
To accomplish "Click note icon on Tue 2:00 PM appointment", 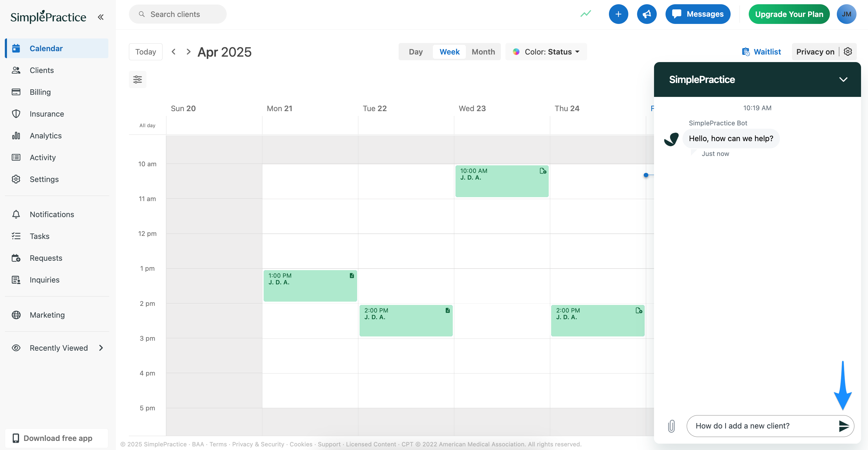I will pyautogui.click(x=447, y=310).
